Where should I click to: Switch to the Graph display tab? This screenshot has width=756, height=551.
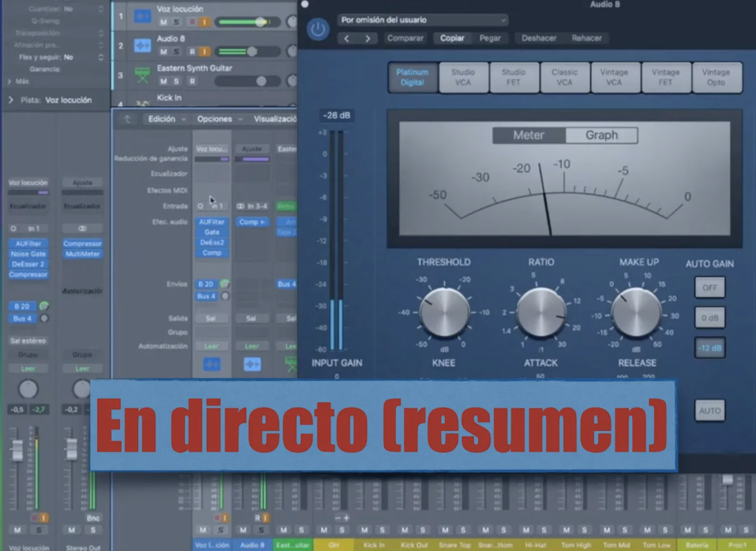point(601,135)
